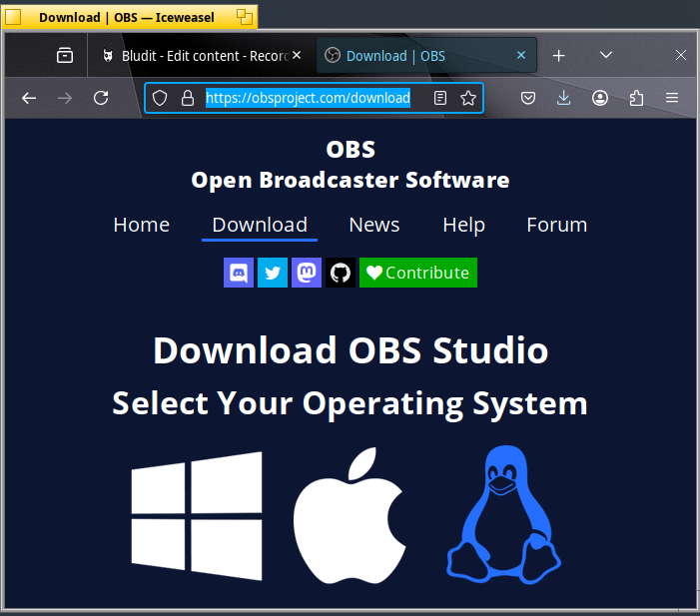Close the Download | OBS tab
The height and width of the screenshot is (616, 700).
point(521,55)
